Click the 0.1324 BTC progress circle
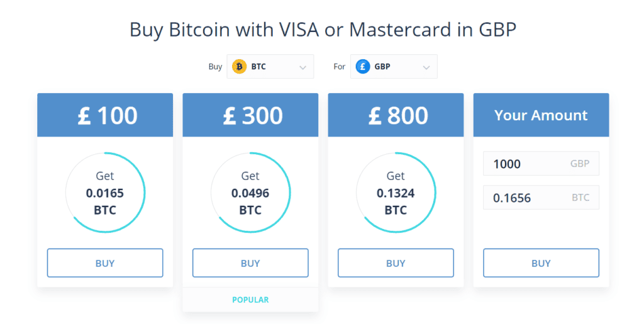 coord(396,193)
